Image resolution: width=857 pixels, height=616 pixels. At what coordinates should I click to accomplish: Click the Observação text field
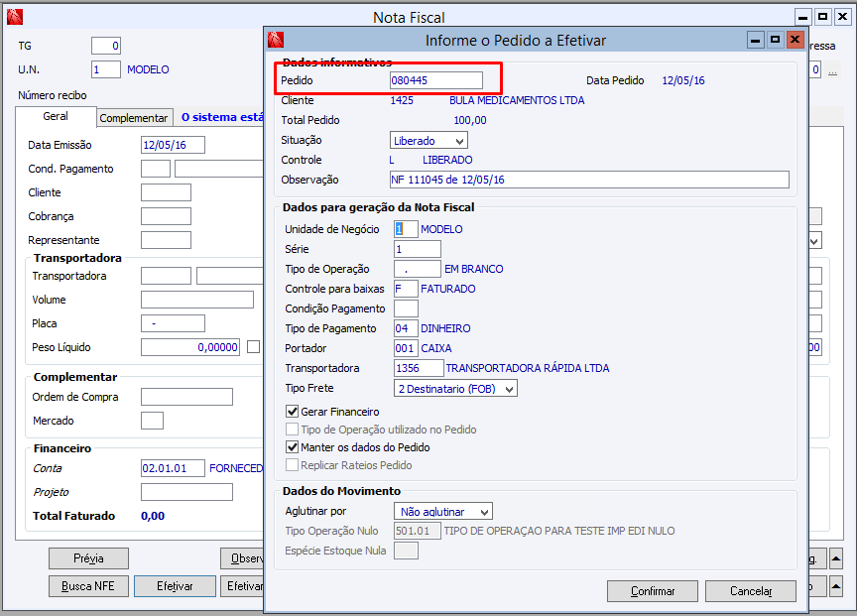pos(590,180)
